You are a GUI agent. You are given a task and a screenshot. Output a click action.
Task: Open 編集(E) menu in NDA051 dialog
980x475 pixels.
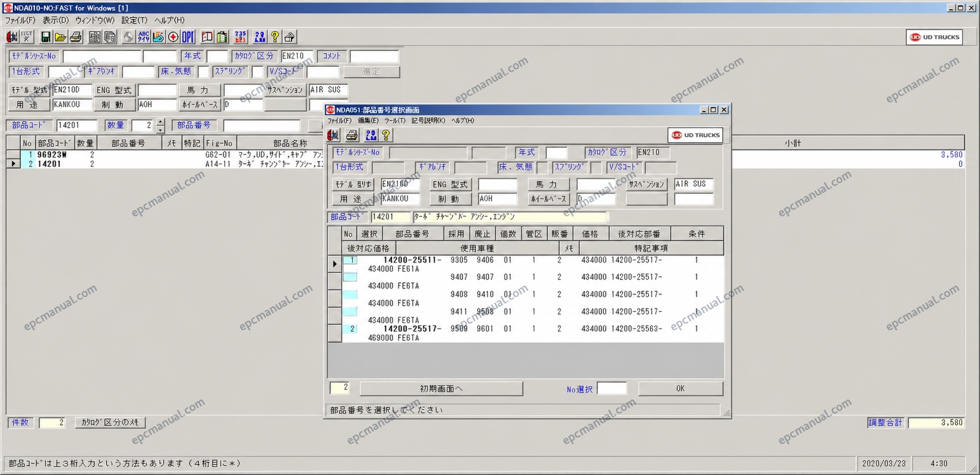coord(368,121)
